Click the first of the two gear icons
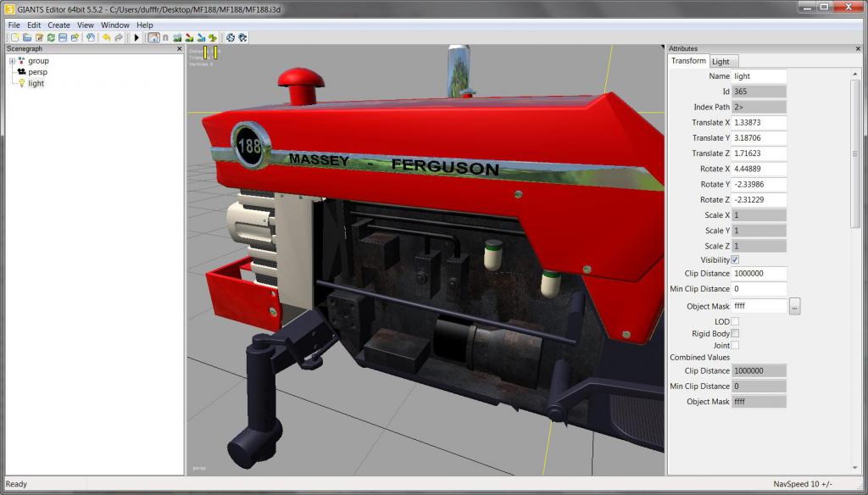The width and height of the screenshot is (868, 495). [x=231, y=37]
